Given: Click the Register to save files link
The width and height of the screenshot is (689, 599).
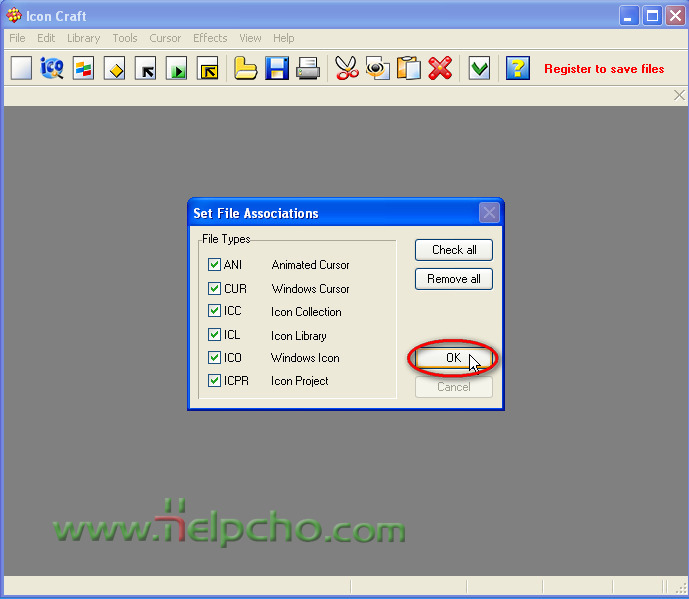Looking at the screenshot, I should coord(604,69).
